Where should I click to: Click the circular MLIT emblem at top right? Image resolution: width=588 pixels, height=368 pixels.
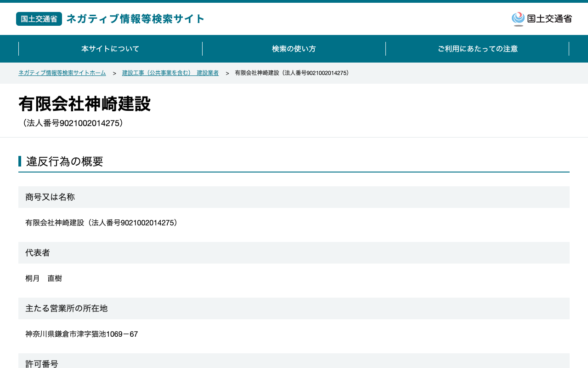click(x=518, y=19)
